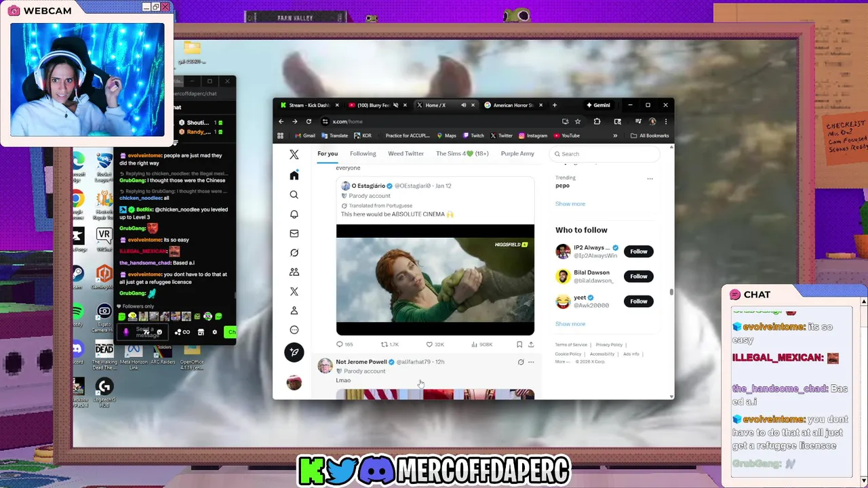Ask Grok about Not Jerome Powell post

coord(520,362)
